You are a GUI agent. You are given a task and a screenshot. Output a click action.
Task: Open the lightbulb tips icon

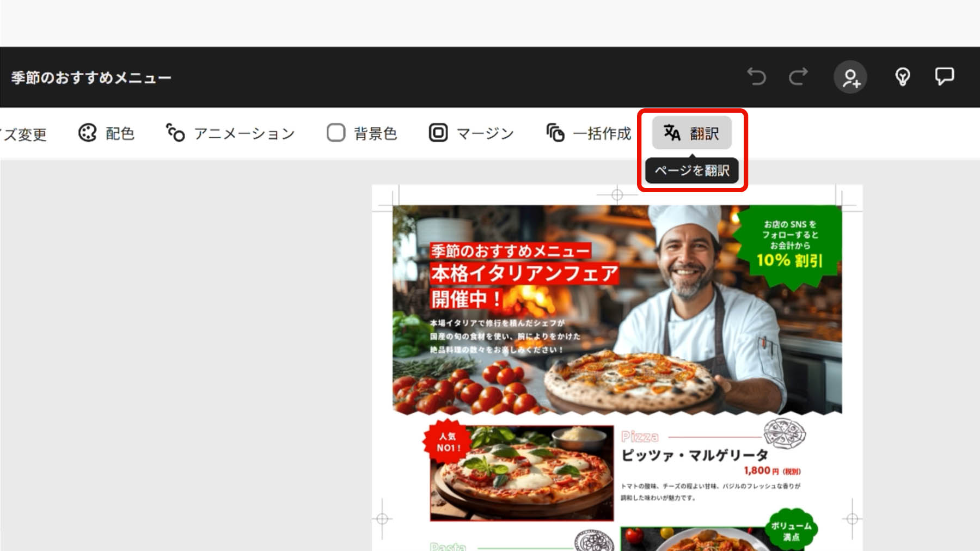pos(902,77)
